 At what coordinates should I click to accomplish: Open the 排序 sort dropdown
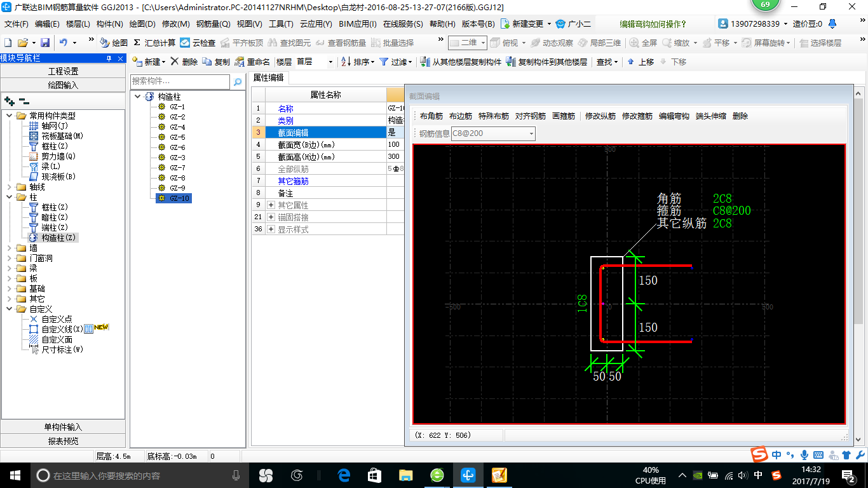[x=358, y=62]
